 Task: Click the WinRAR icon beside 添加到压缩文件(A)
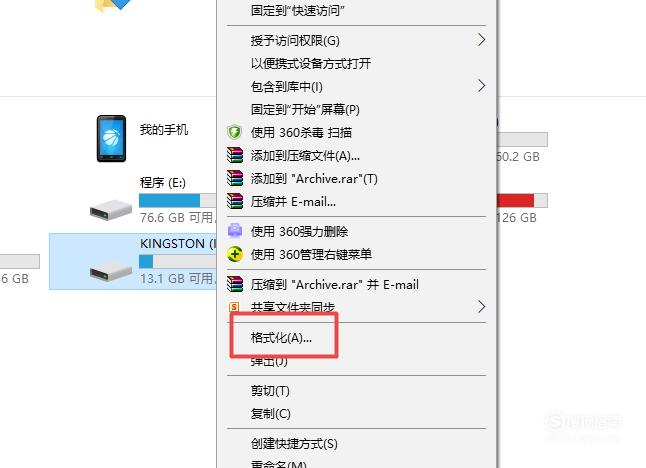pos(235,155)
